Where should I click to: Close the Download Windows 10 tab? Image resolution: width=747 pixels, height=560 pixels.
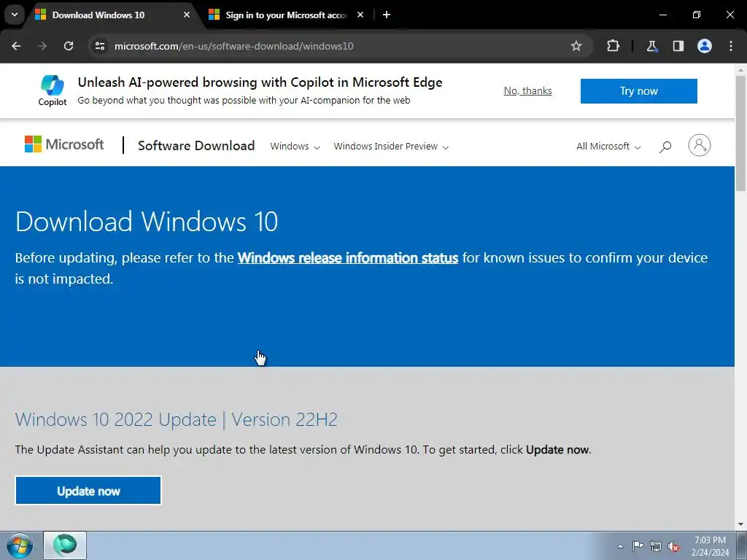187,15
